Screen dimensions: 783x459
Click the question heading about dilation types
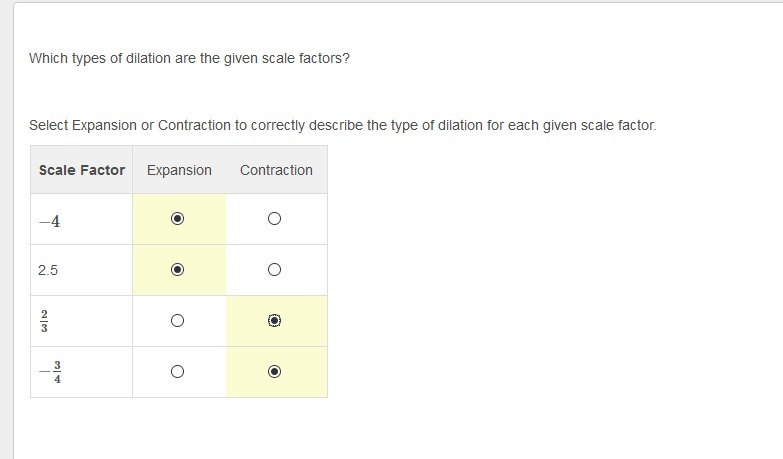click(x=190, y=58)
